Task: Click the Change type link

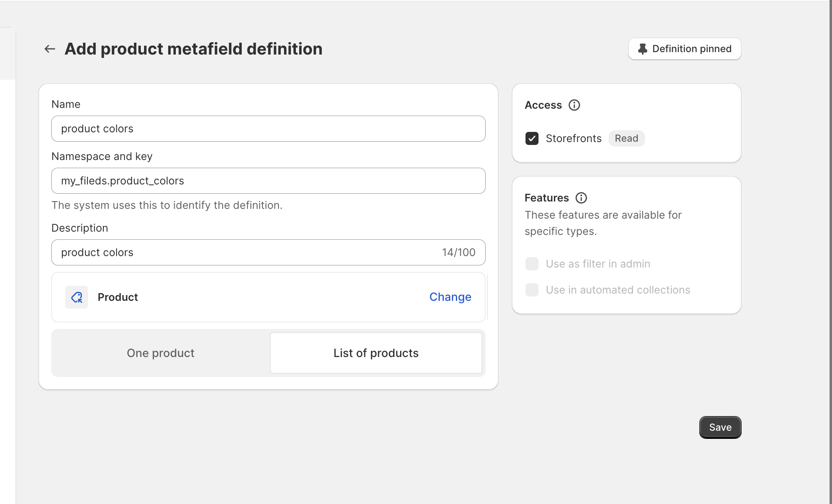Action: tap(450, 297)
